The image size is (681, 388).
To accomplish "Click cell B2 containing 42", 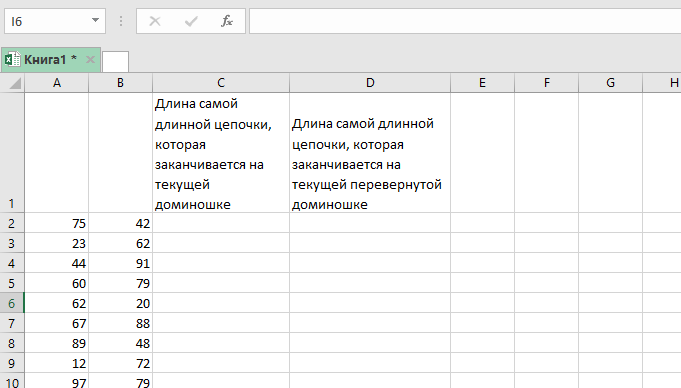I will pyautogui.click(x=120, y=223).
